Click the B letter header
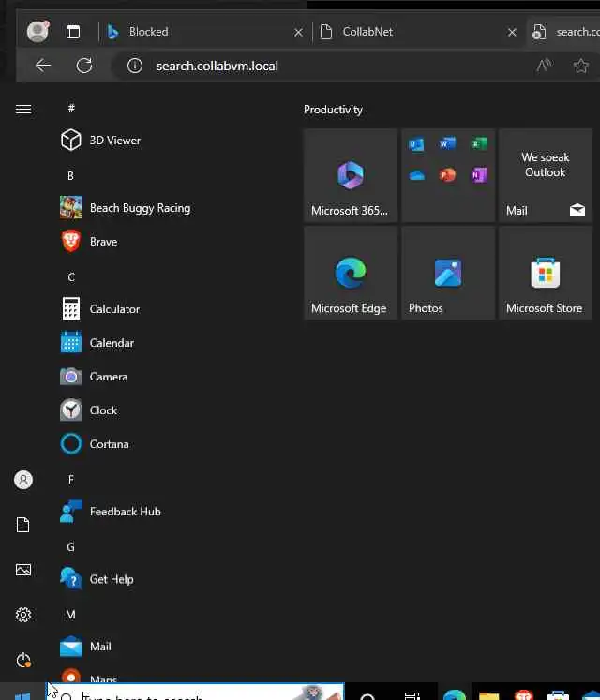 [x=70, y=176]
